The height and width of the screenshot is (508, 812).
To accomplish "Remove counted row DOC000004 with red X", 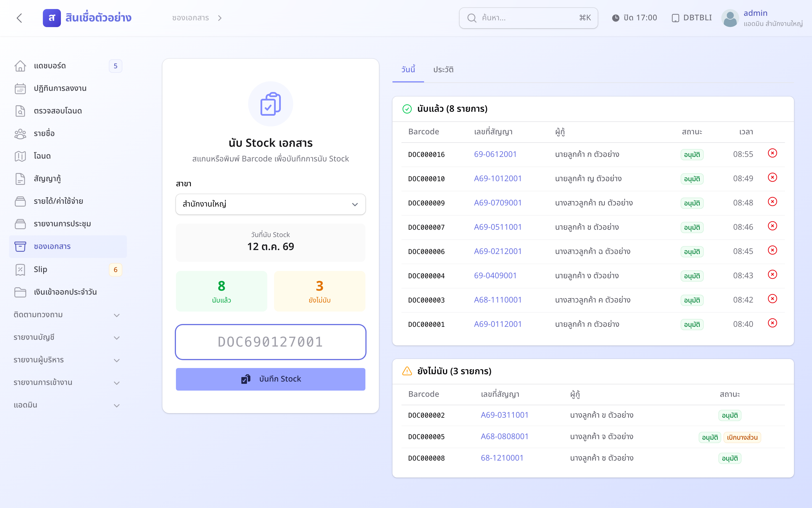I will coord(773,275).
